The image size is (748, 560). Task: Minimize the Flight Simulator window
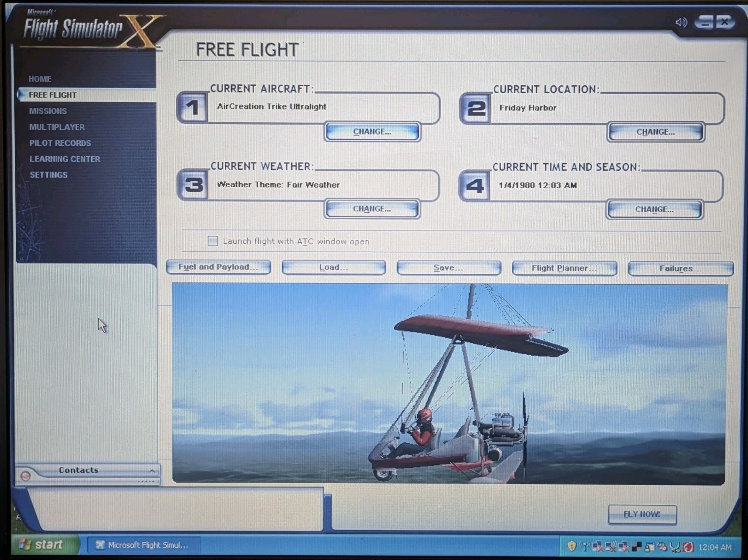click(x=705, y=22)
